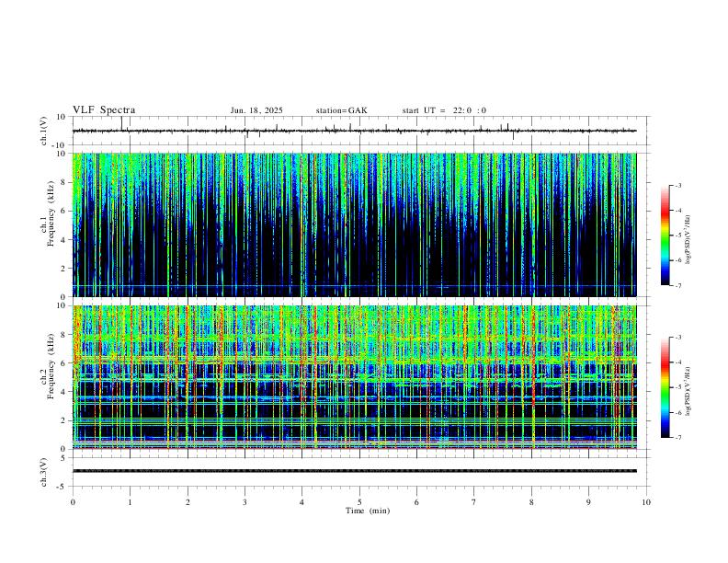Select the 'Jun. 18, 2025' date text

tap(256, 110)
